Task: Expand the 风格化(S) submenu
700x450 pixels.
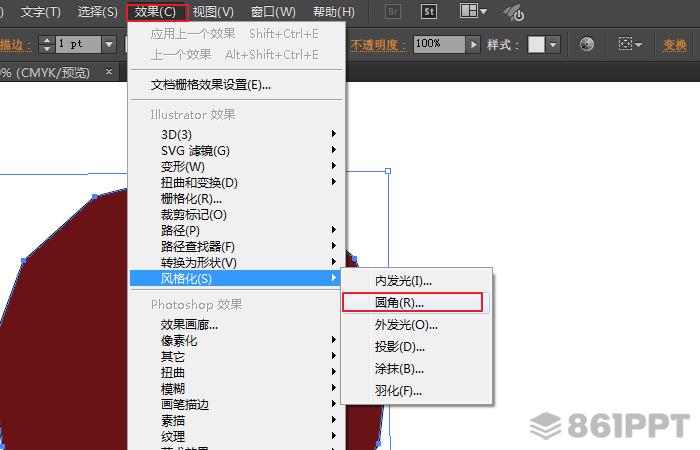Action: (235, 279)
